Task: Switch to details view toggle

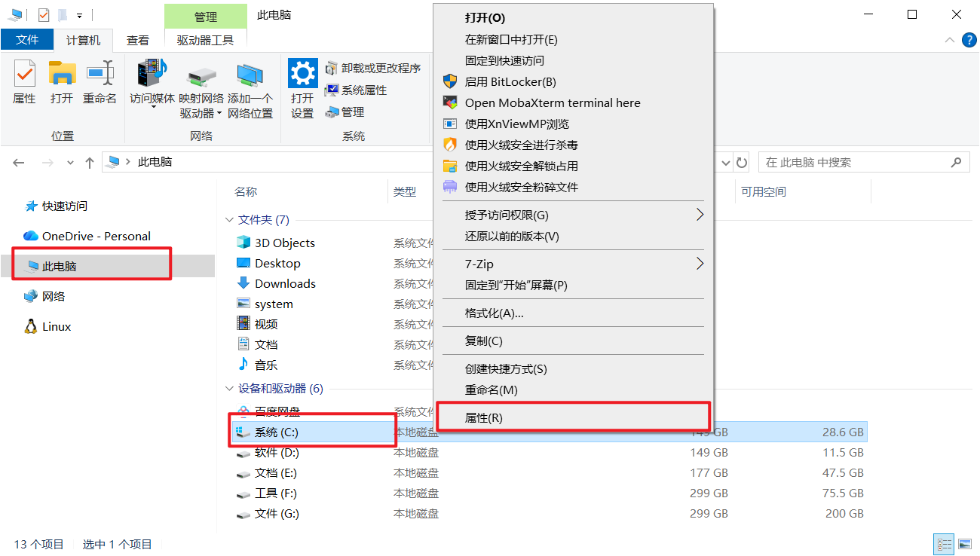Action: coord(944,544)
